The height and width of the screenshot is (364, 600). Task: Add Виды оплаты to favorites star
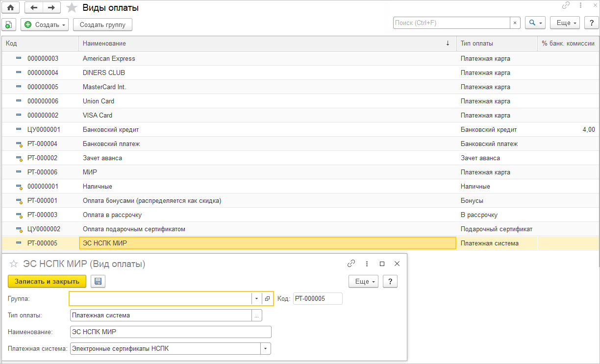click(72, 8)
